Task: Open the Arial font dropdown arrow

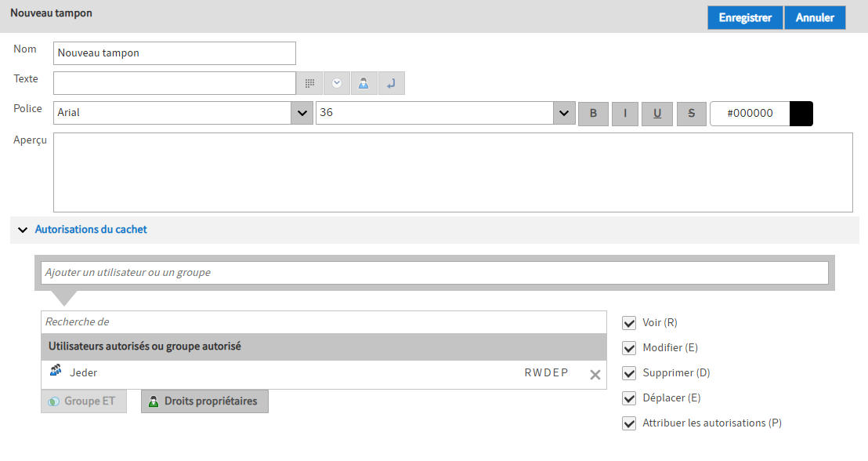Action: pos(302,114)
